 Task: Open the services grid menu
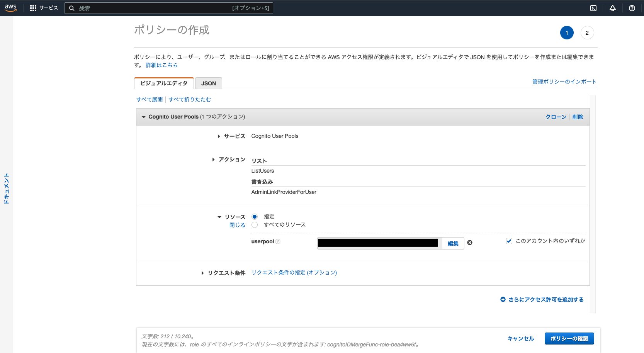pos(33,8)
